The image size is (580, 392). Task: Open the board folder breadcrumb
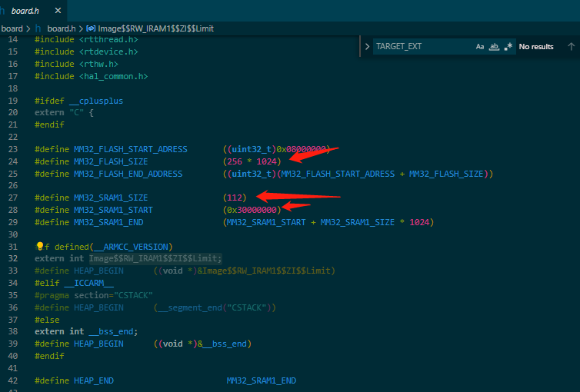coord(12,28)
